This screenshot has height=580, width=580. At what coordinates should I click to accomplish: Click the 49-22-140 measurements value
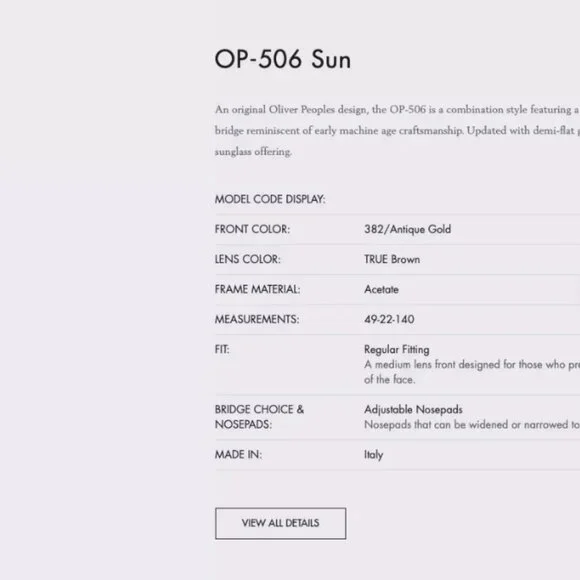pyautogui.click(x=389, y=319)
